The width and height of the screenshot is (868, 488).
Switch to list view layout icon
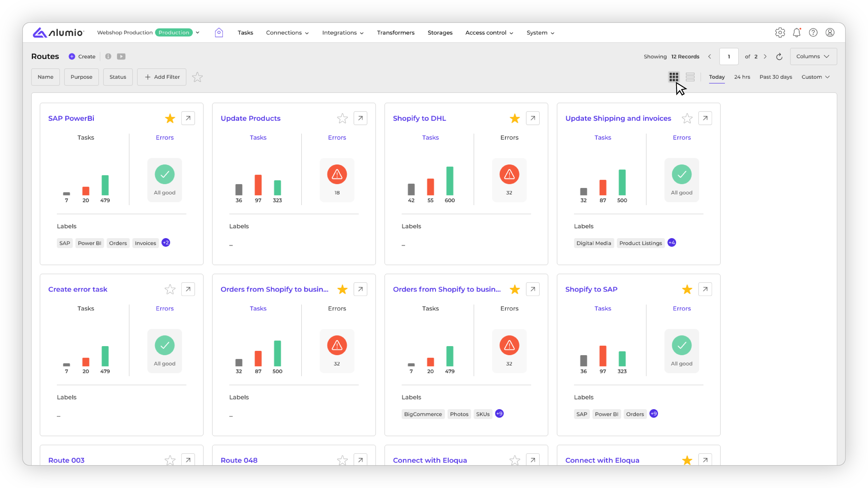coord(690,77)
